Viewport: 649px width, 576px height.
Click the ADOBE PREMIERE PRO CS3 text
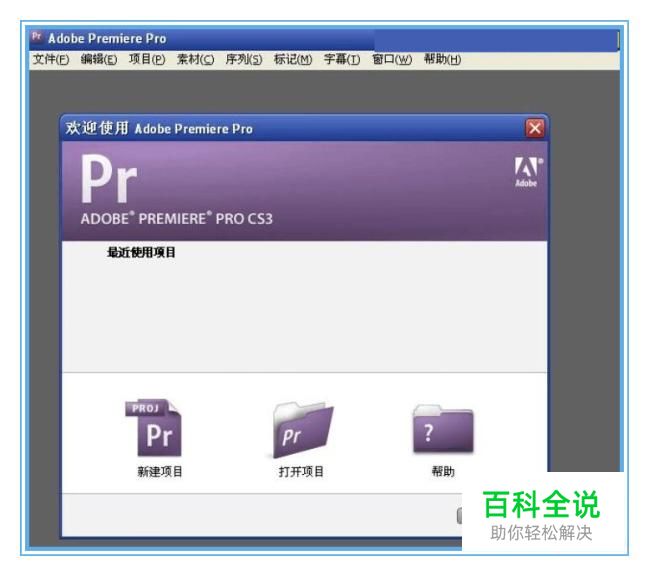point(177,218)
